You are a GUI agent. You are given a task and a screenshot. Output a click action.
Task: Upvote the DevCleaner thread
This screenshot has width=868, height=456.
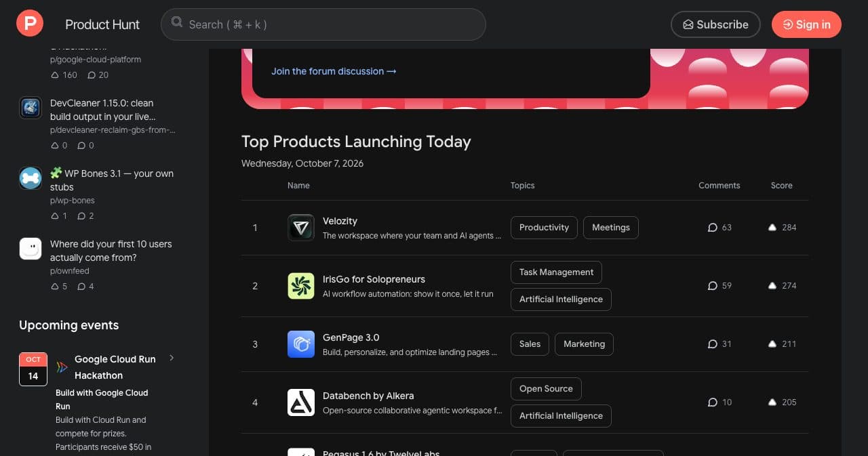55,146
